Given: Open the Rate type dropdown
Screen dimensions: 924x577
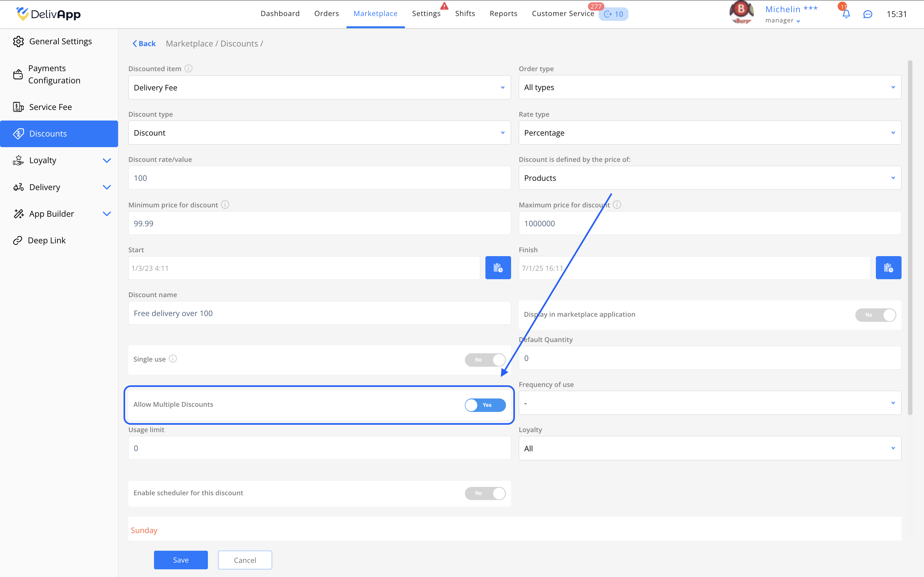Looking at the screenshot, I should pyautogui.click(x=709, y=133).
